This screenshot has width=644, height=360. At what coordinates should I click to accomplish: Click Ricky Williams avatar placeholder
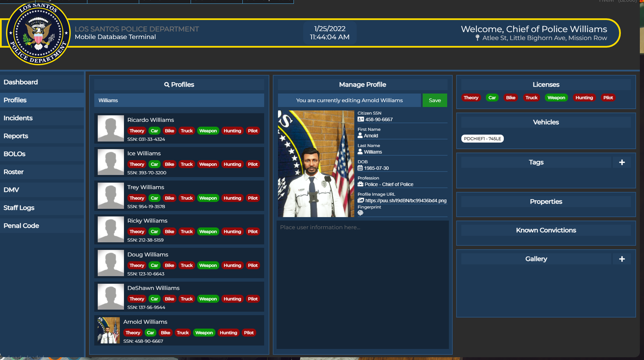click(x=111, y=229)
